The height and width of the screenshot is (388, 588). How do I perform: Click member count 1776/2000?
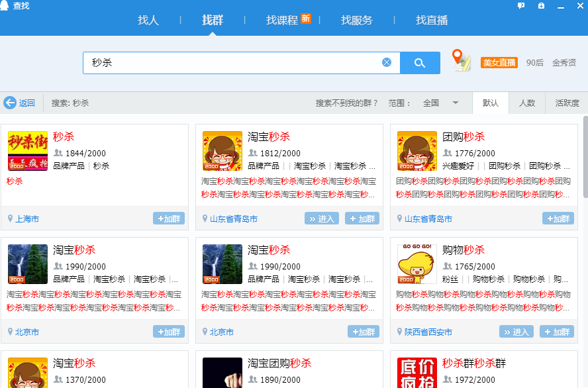(x=475, y=154)
